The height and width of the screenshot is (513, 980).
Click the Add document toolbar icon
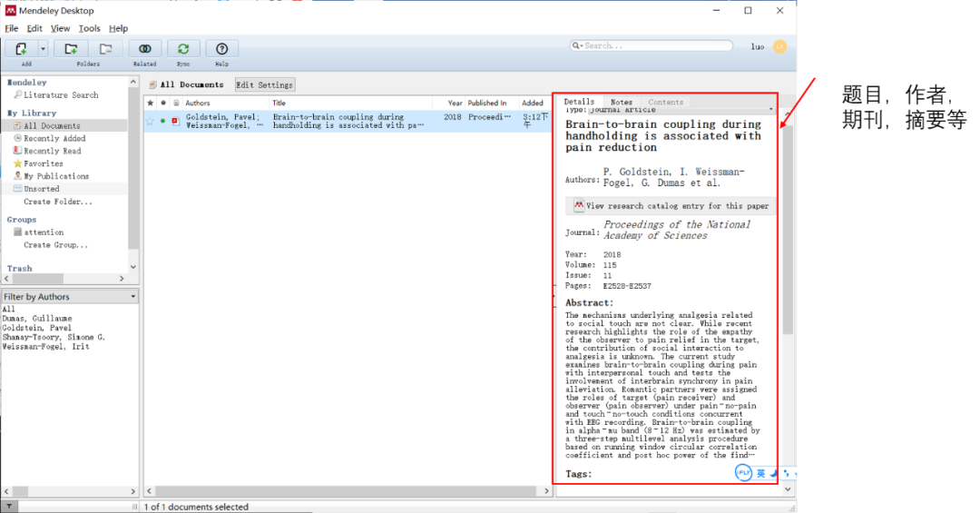[x=21, y=49]
